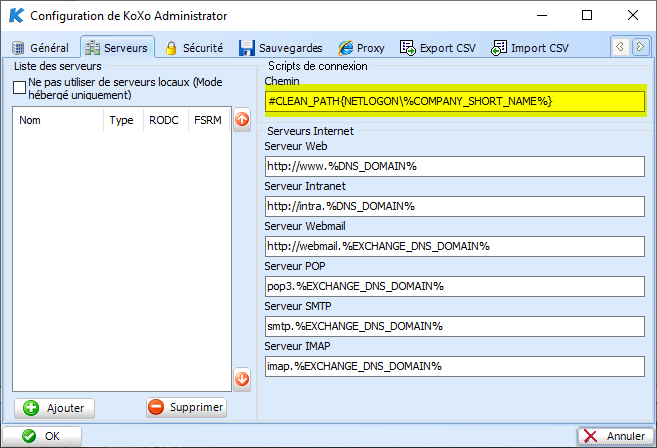The width and height of the screenshot is (657, 448).
Task: Open the Import CSV tab
Action: (530, 48)
